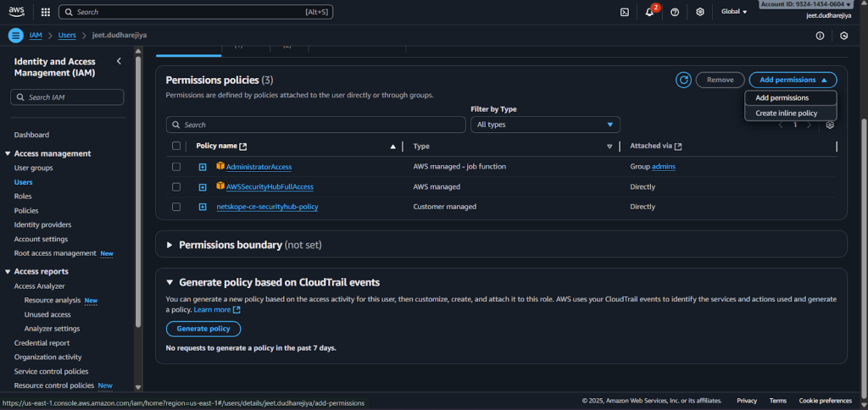Viewport: 868px width, 410px height.
Task: Open the settings gear in top bar
Action: 699,12
